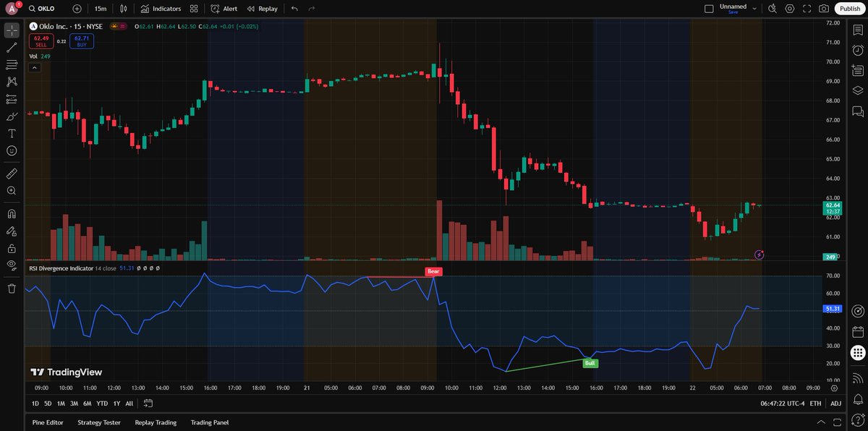The image size is (868, 431).
Task: Take a chart snapshot with camera
Action: click(x=824, y=9)
